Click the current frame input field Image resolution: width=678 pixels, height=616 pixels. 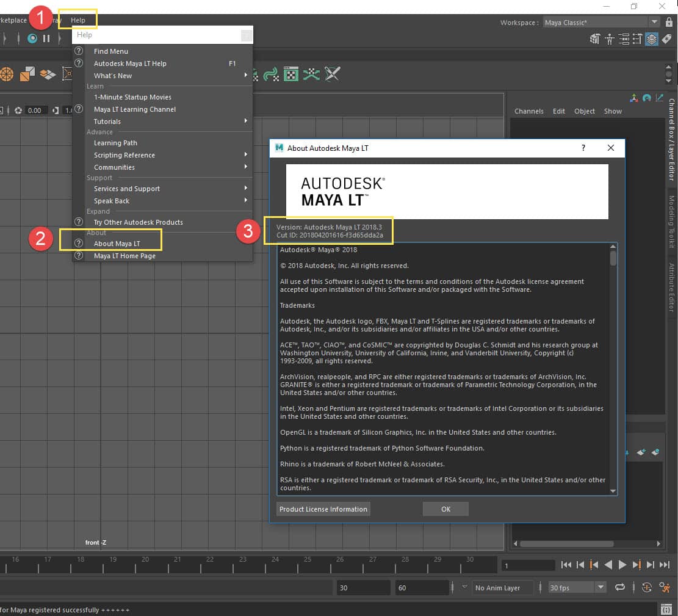pos(527,565)
